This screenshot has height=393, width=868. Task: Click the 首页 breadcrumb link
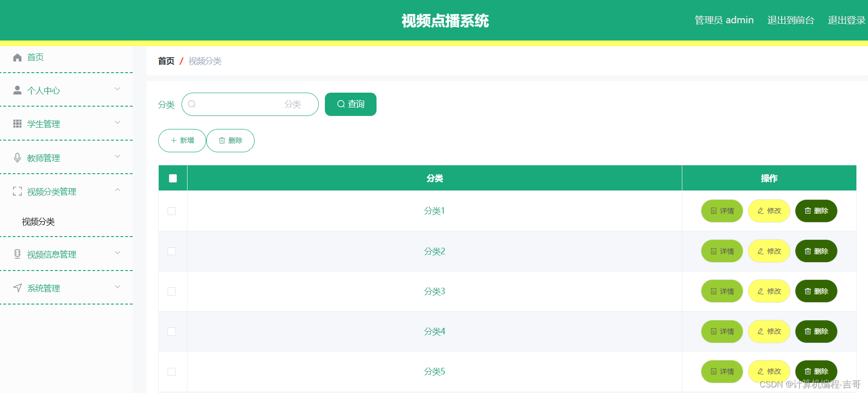(166, 61)
